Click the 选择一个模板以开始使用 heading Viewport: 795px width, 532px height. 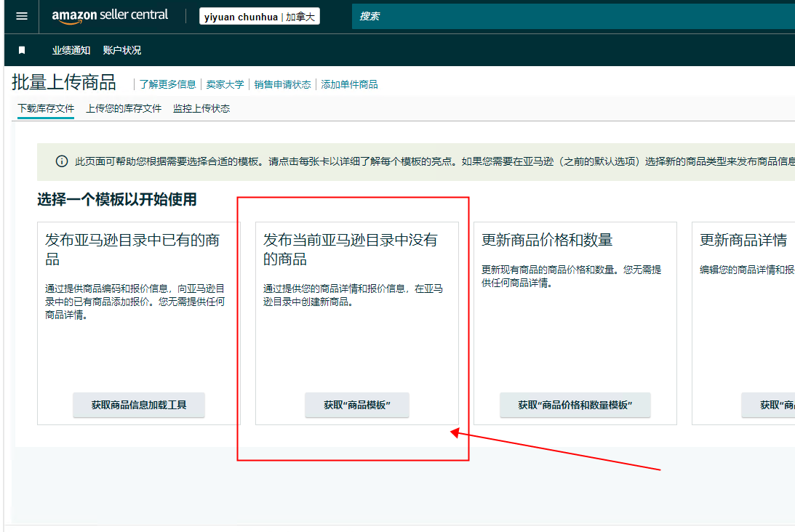pos(116,199)
